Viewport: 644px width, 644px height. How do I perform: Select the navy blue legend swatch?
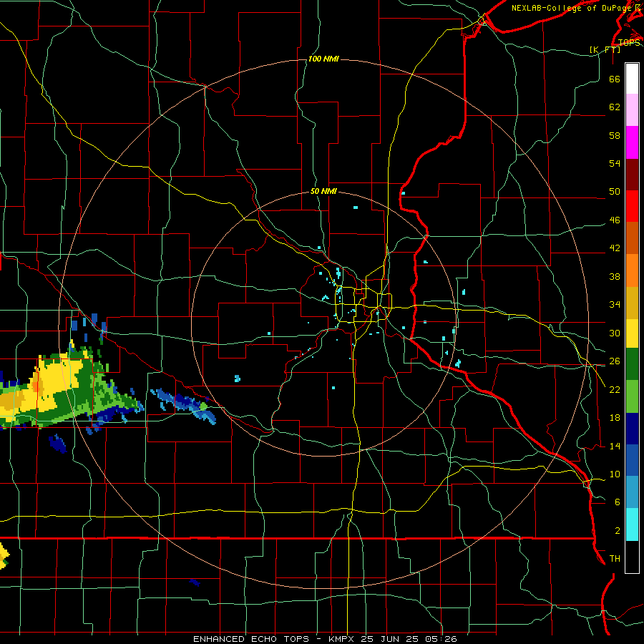[632, 429]
